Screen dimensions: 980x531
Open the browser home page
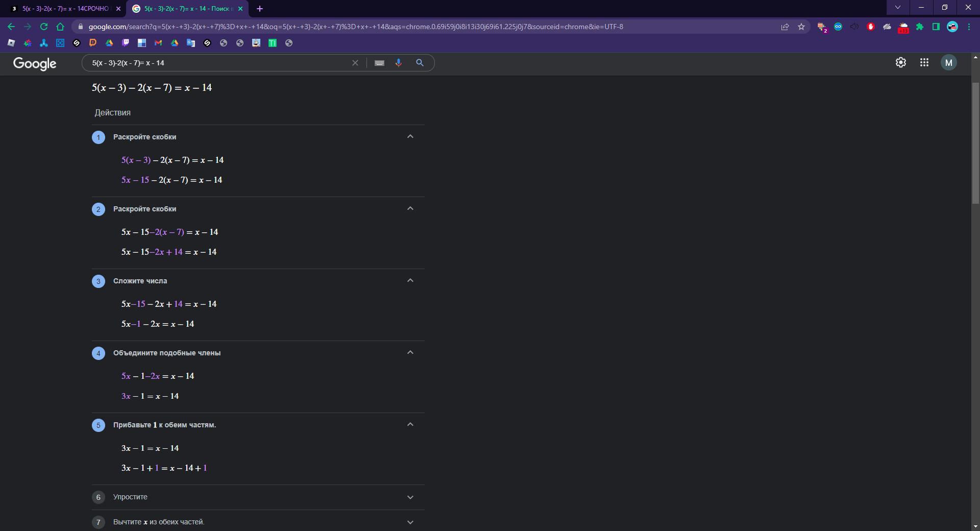click(x=60, y=27)
